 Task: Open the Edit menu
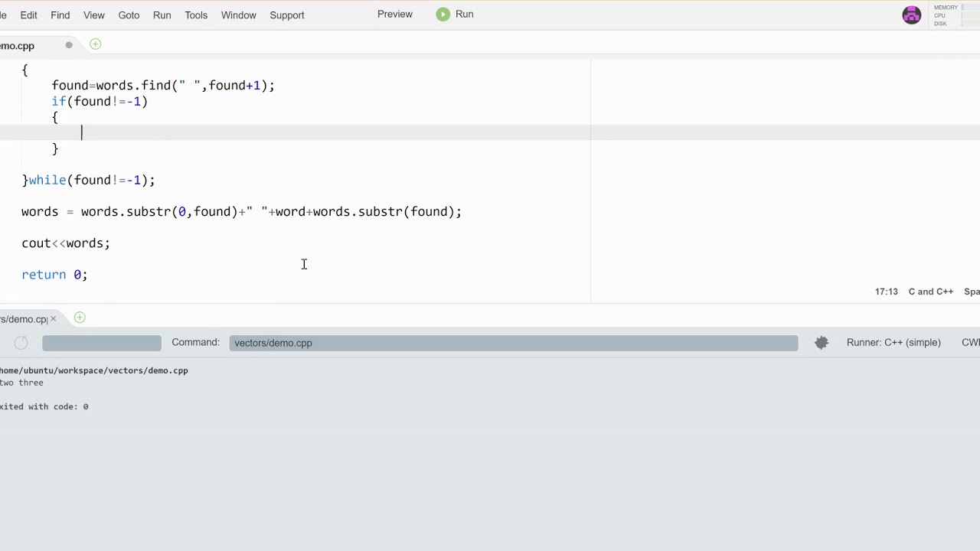pyautogui.click(x=28, y=15)
